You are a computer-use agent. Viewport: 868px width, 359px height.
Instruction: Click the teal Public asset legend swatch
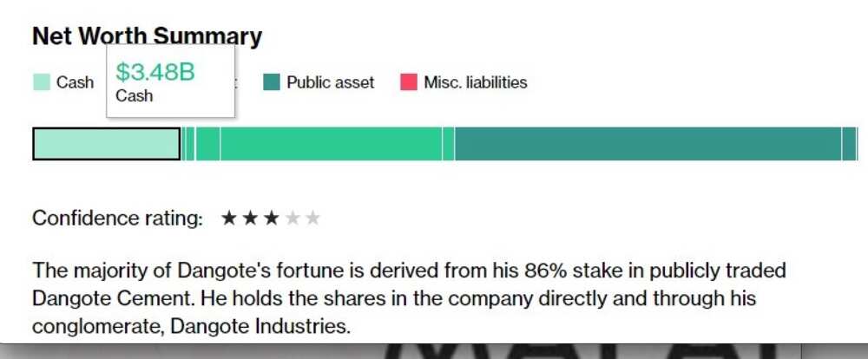tap(272, 82)
